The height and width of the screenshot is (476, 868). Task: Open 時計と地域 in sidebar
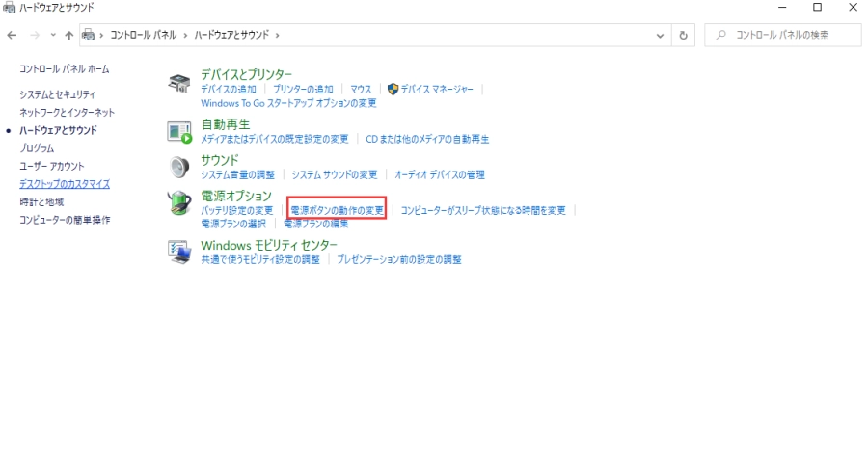tap(41, 201)
